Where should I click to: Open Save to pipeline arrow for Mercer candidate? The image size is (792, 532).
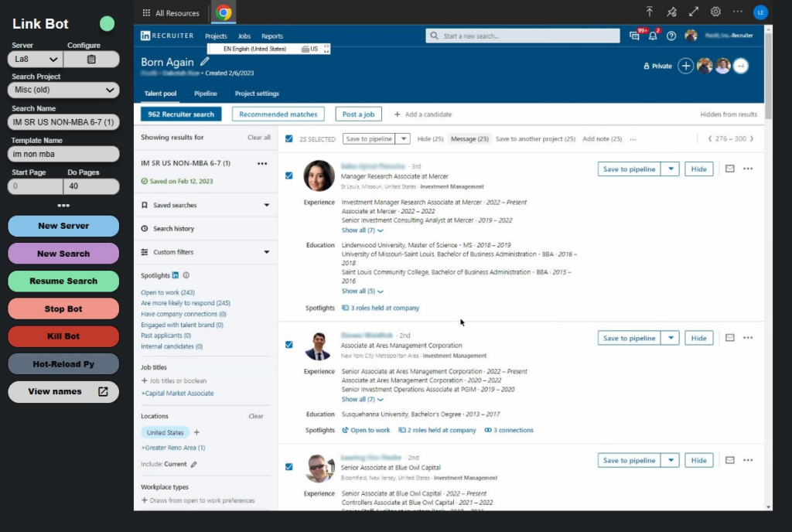pos(671,169)
